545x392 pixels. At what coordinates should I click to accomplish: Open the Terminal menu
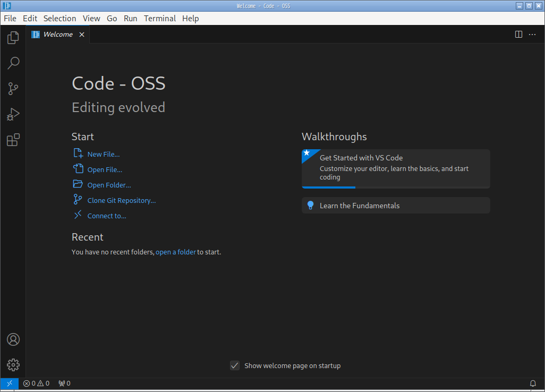(x=160, y=19)
